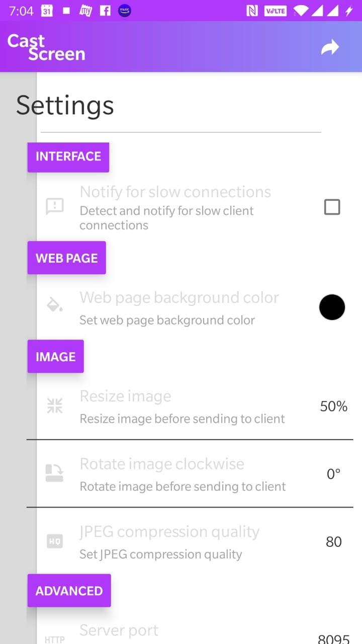Tap the share arrow icon in header
The height and width of the screenshot is (644, 362).
[x=330, y=48]
